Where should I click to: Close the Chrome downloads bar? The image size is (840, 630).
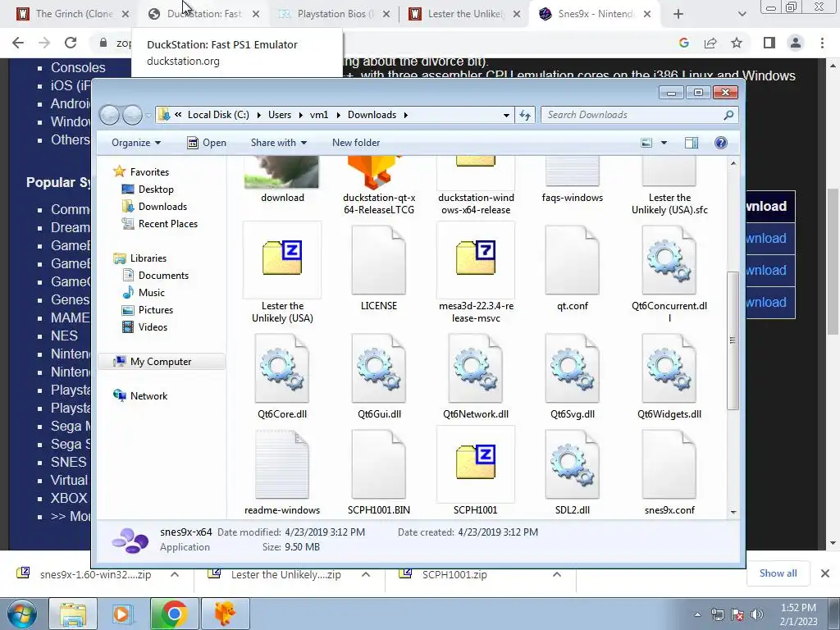(x=825, y=573)
